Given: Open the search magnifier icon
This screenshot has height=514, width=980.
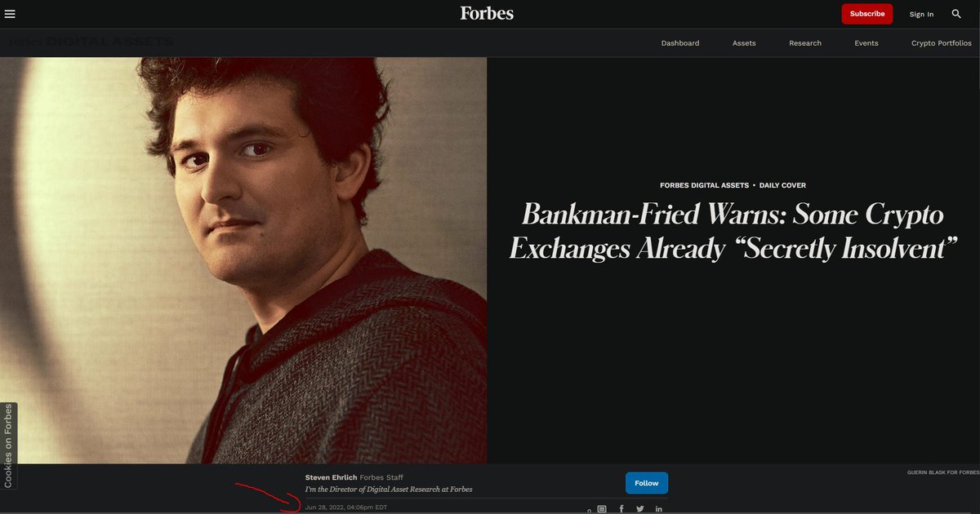Looking at the screenshot, I should tap(956, 14).
